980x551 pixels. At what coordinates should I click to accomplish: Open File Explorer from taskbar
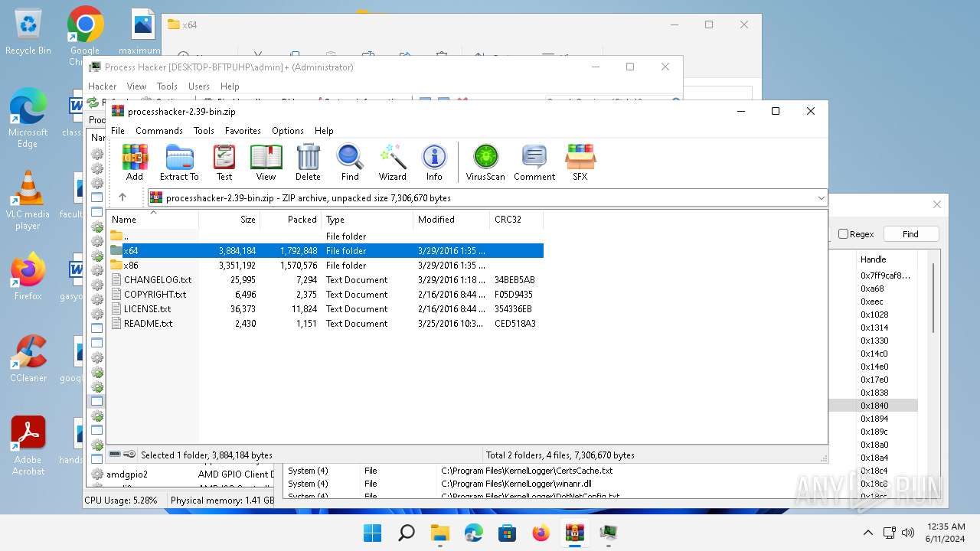(x=440, y=533)
